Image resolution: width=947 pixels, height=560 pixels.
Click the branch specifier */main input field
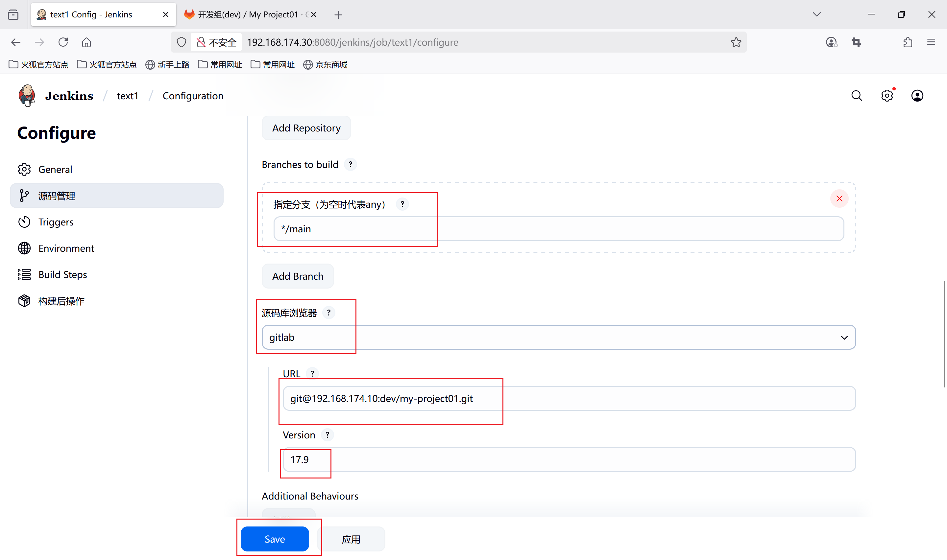[558, 229]
